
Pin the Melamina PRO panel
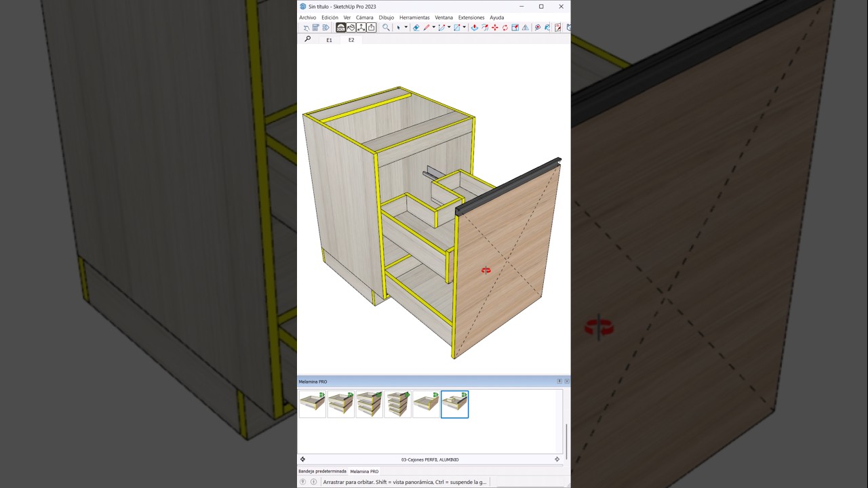coord(559,382)
